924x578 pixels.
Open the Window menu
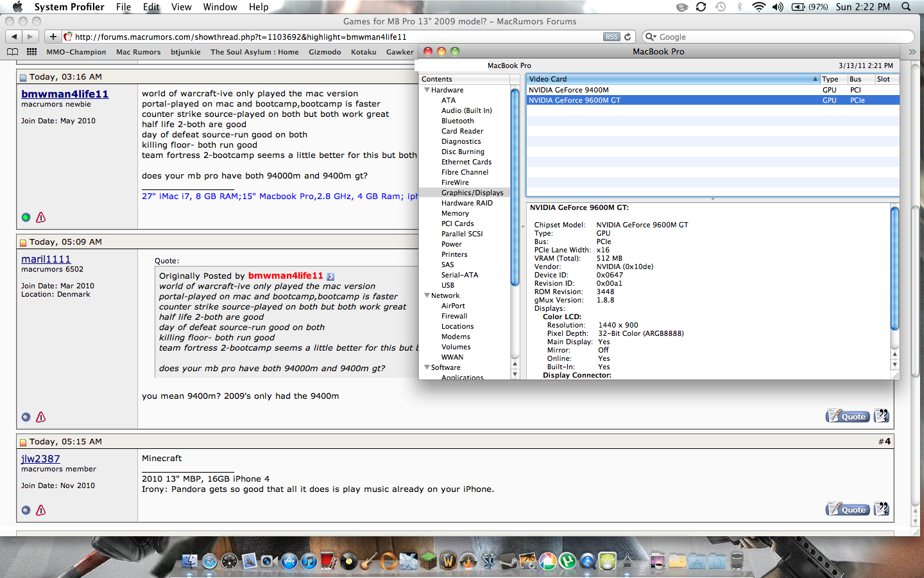tap(220, 6)
